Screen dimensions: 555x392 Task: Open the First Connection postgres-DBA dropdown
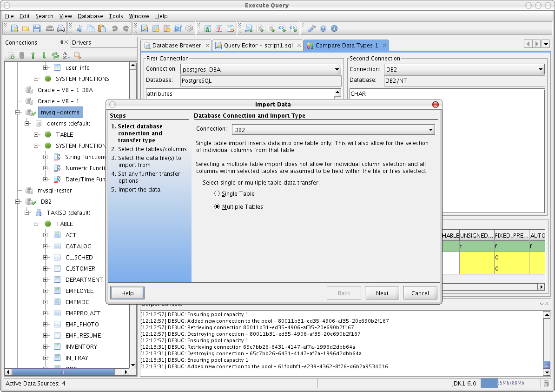pyautogui.click(x=261, y=69)
